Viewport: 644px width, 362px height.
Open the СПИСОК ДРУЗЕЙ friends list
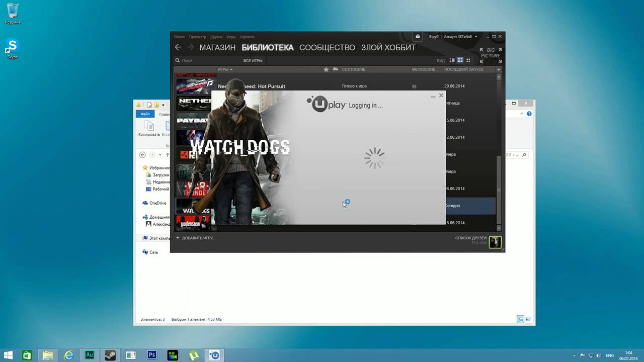point(471,238)
